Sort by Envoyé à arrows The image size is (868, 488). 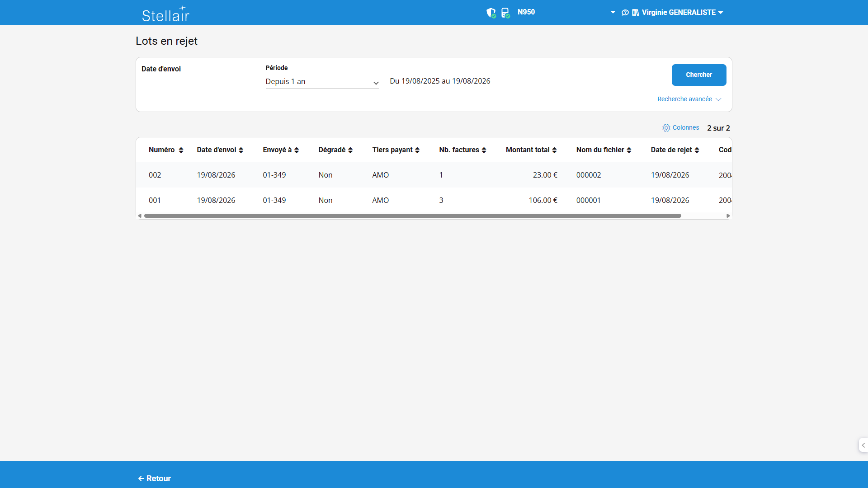pos(297,150)
